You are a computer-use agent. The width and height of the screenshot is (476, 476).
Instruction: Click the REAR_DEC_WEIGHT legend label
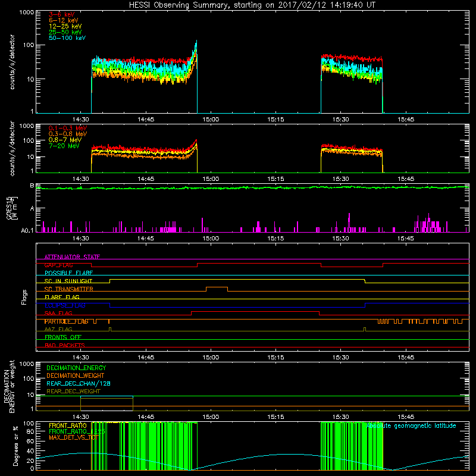tap(73, 392)
